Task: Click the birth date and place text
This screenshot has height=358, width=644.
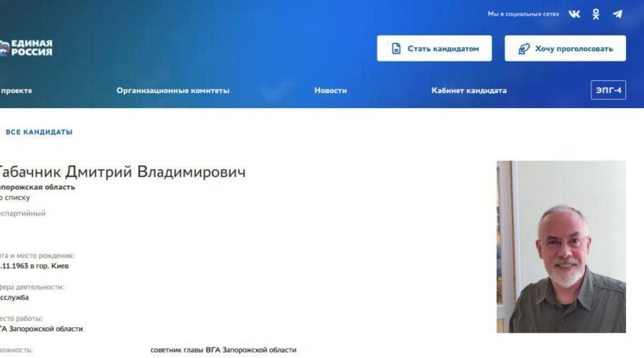Action: click(36, 266)
